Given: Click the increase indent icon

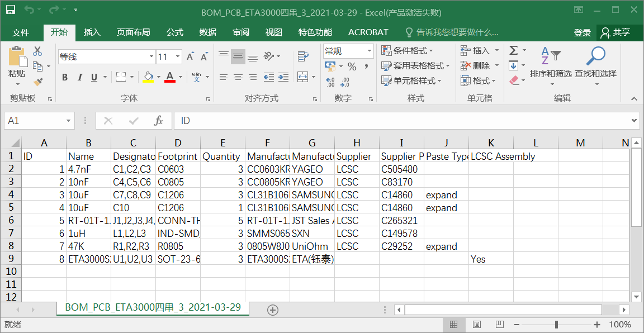Looking at the screenshot, I should (x=283, y=77).
